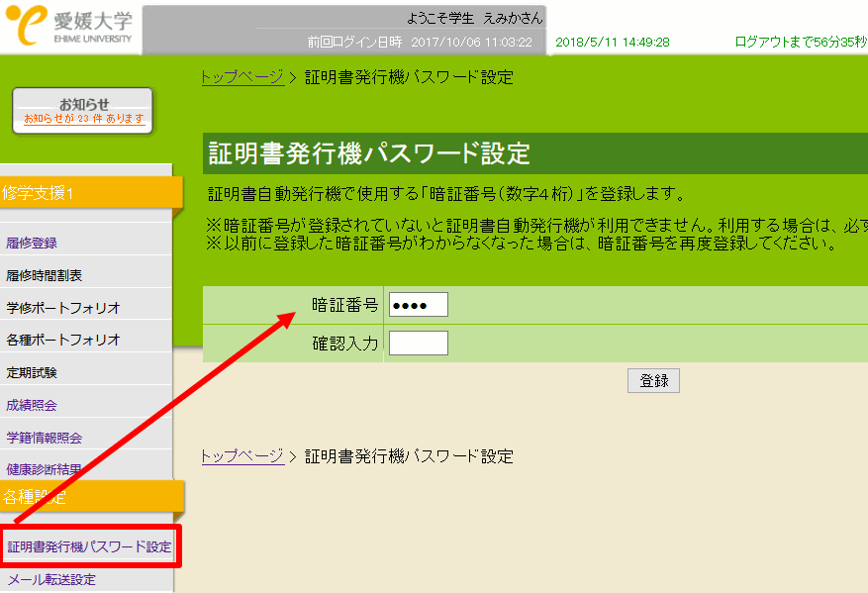
Task: Go to 学修ポートフォリオ in the sidebar
Action: [x=62, y=308]
